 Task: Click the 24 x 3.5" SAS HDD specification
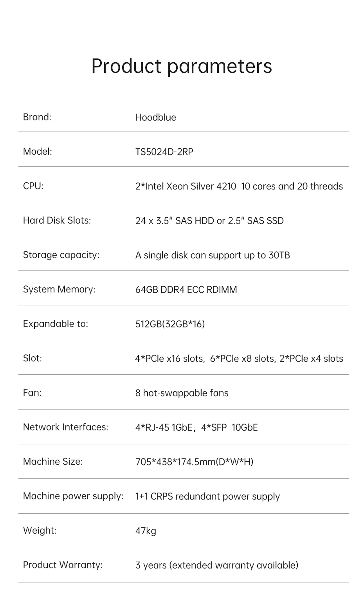[209, 221]
